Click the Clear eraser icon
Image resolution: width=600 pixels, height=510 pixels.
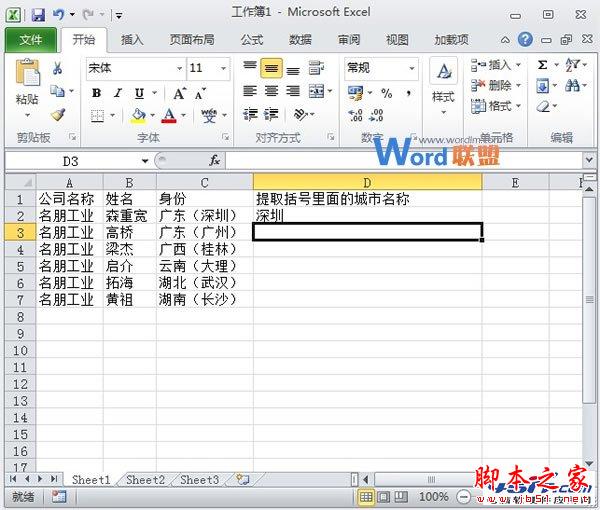pyautogui.click(x=543, y=106)
